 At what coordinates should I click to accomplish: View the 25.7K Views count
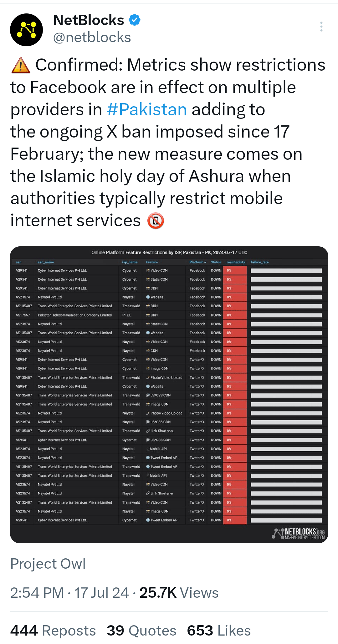(179, 593)
